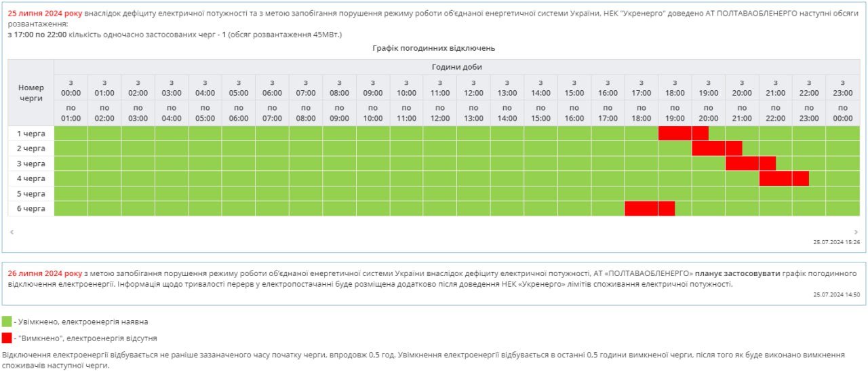Click the red "Вимкнено" legend square
Image resolution: width=868 pixels, height=371 pixels.
pos(7,338)
